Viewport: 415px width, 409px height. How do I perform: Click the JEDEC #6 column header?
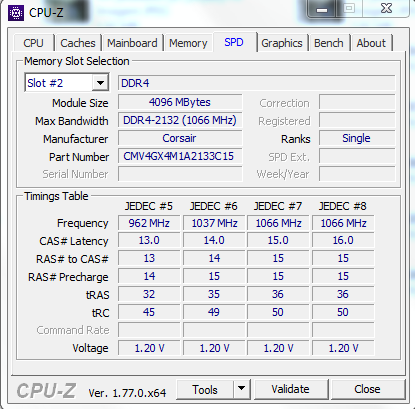tap(214, 206)
